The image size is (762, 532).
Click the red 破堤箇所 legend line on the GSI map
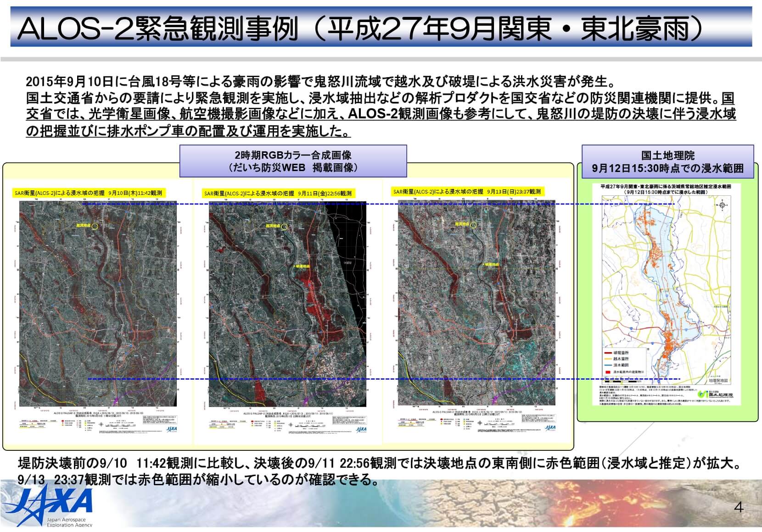(x=608, y=353)
